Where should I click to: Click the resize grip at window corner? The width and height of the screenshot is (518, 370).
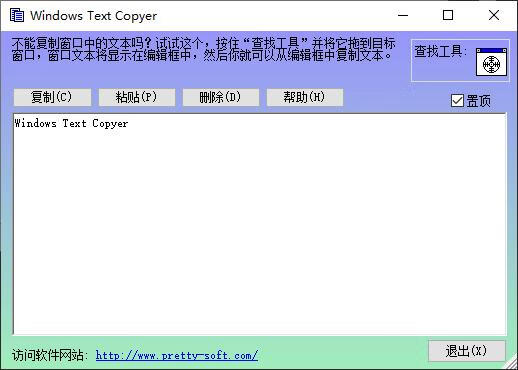click(512, 364)
